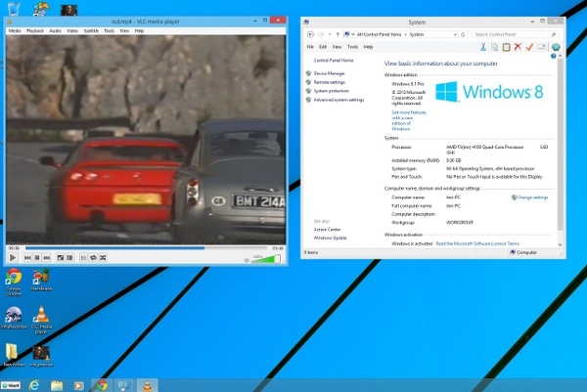Image resolution: width=587 pixels, height=392 pixels.
Task: Open Internet Explorer from taskbar
Action: 34,385
